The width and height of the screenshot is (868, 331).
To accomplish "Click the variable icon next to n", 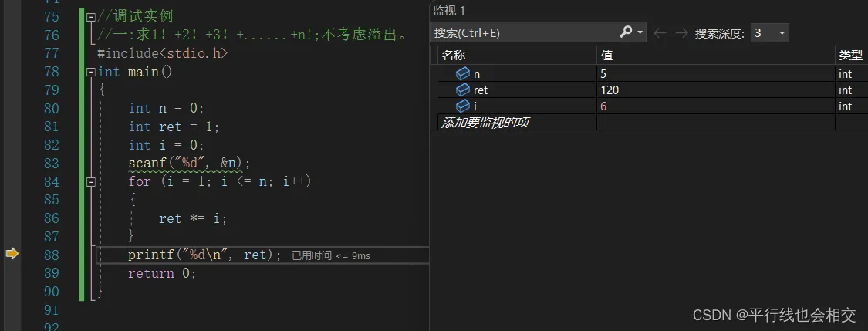I will coord(463,74).
